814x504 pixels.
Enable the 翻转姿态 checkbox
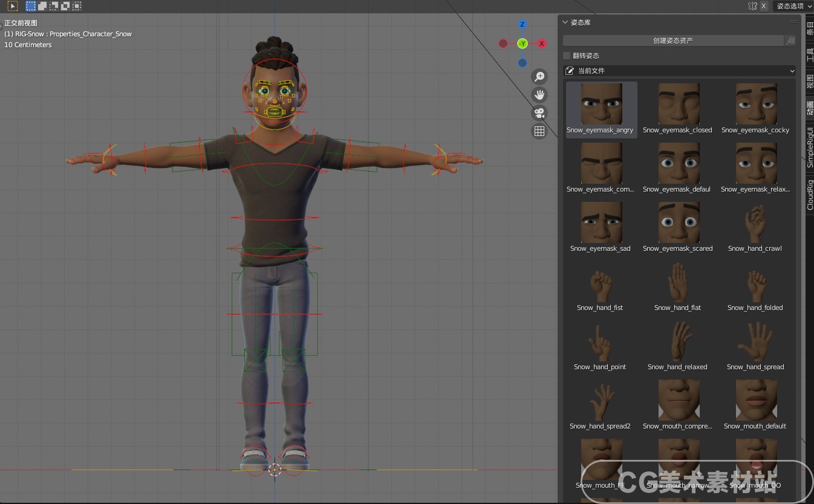568,55
